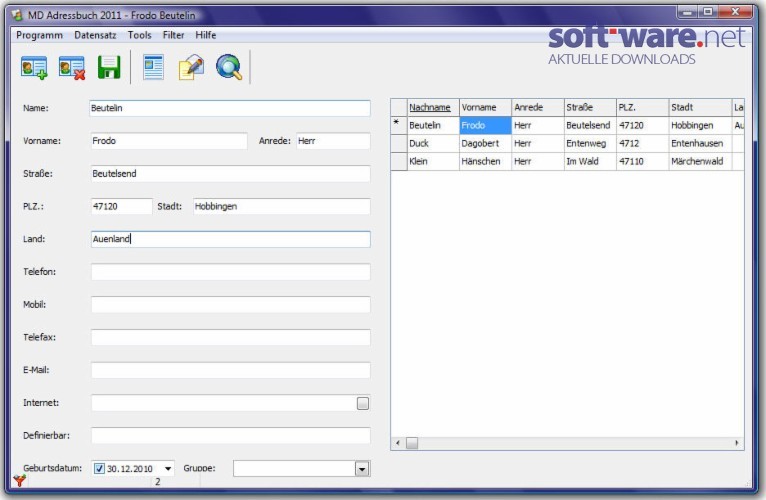Toggle the Geburtsdatum checkbox
The height and width of the screenshot is (500, 766).
99,468
